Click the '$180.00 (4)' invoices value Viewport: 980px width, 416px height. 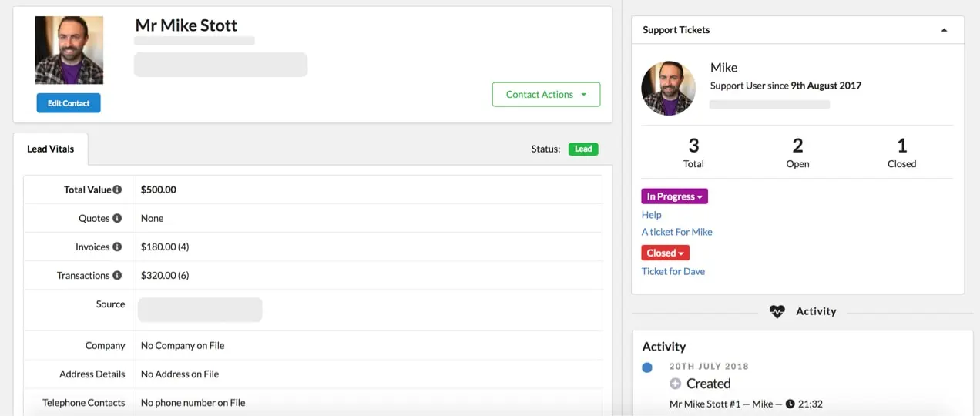coord(165,247)
